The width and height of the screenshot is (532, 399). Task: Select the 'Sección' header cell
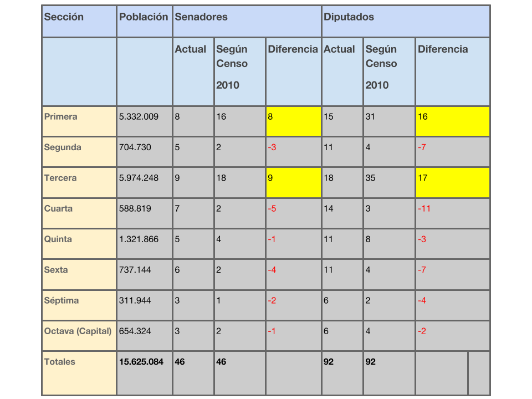[x=79, y=21]
